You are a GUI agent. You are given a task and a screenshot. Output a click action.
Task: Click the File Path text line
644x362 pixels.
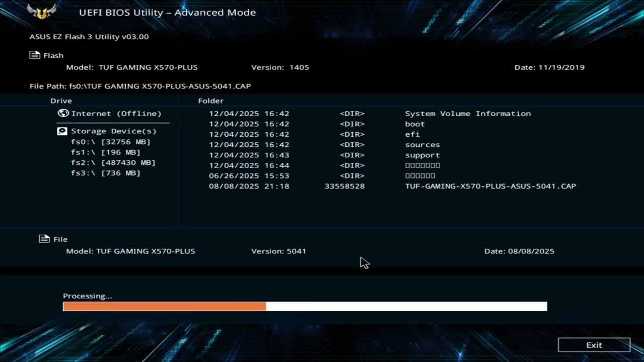click(140, 86)
